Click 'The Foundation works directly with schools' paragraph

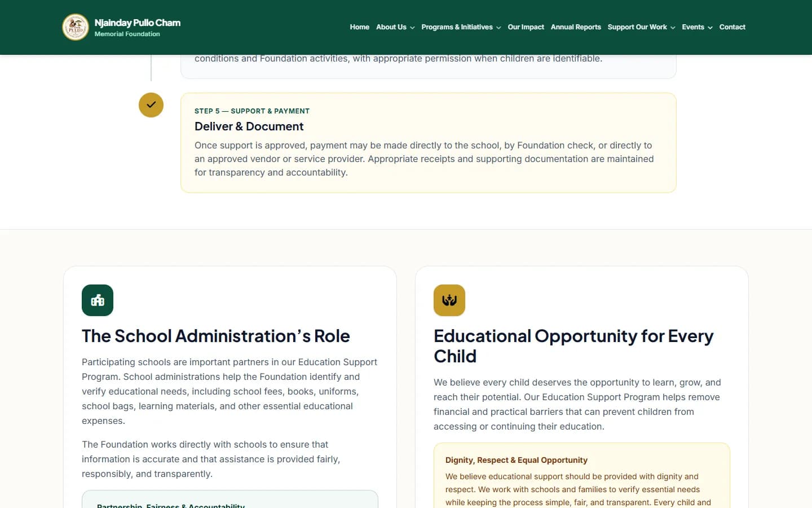coord(211,459)
